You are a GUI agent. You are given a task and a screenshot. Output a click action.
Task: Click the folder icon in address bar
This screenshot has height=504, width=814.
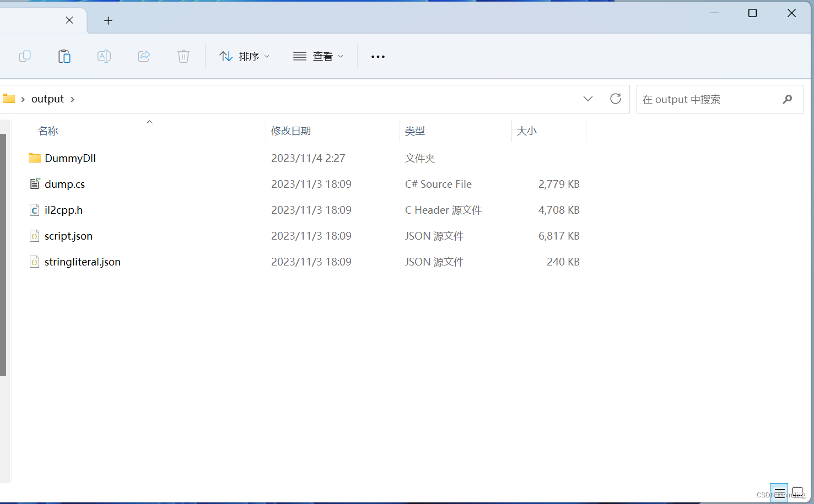pos(9,99)
